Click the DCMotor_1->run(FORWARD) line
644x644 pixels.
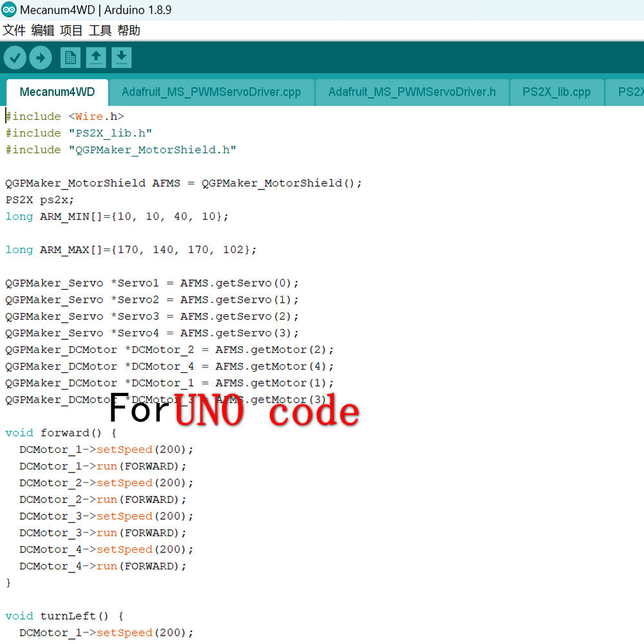(102, 466)
